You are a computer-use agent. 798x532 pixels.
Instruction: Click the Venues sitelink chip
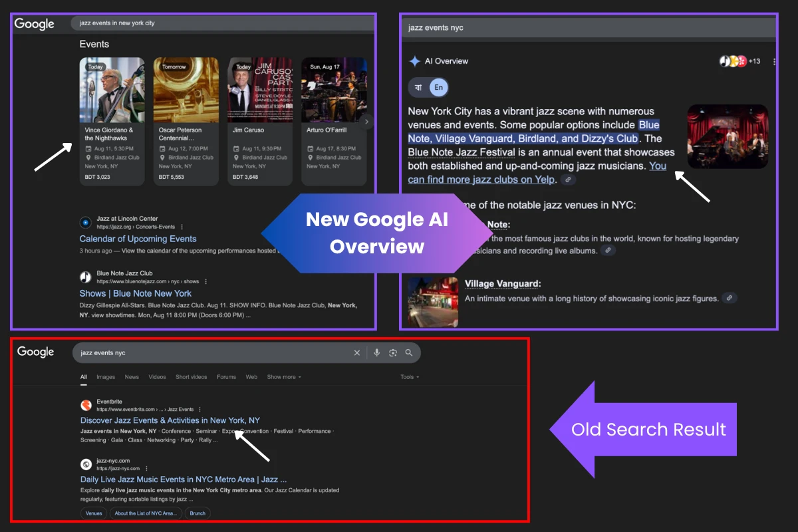(94, 513)
